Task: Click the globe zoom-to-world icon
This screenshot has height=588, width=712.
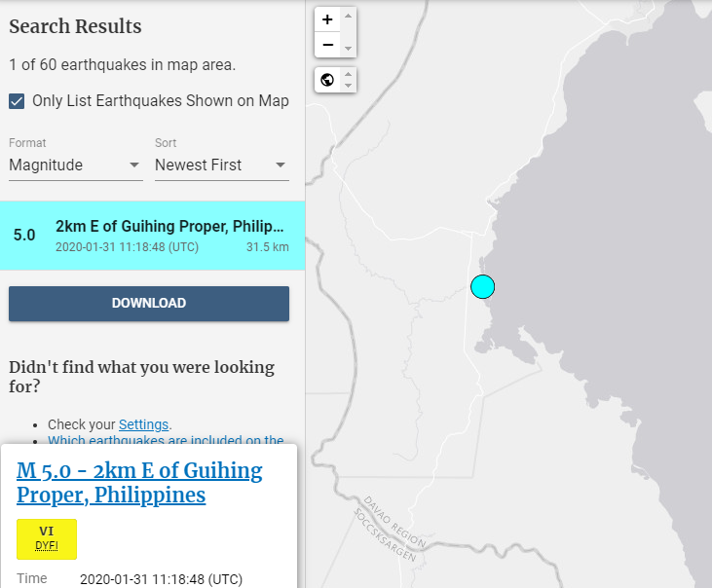Action: 327,80
